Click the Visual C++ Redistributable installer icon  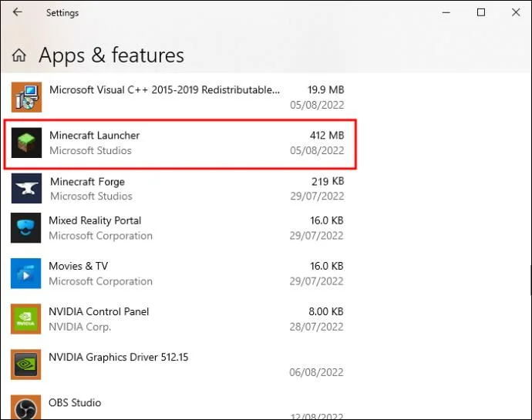click(x=26, y=97)
